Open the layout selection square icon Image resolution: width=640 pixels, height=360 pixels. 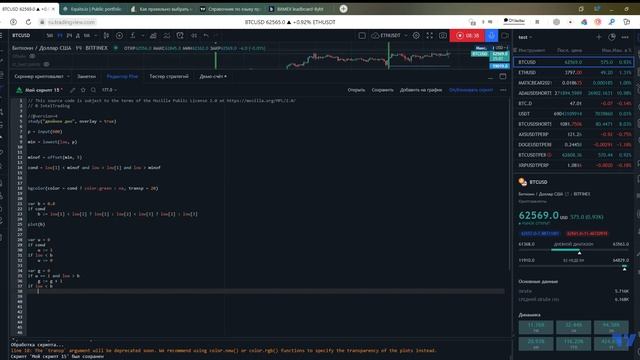click(x=362, y=36)
